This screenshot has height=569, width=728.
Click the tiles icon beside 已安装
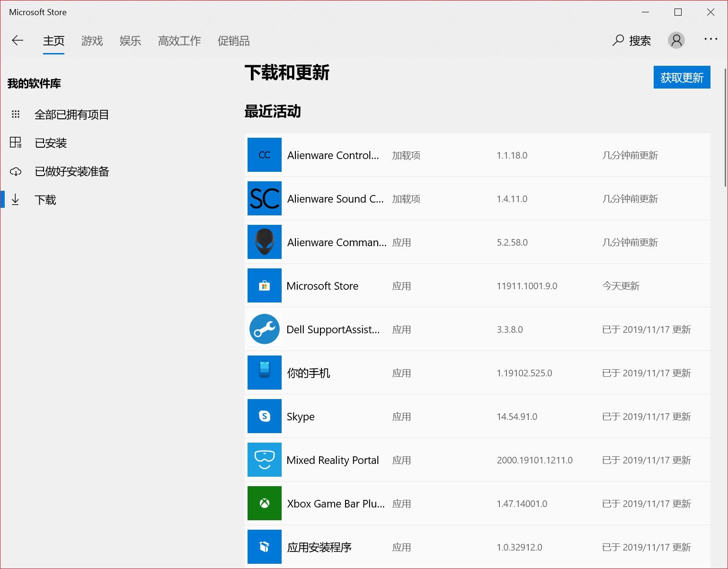(16, 142)
